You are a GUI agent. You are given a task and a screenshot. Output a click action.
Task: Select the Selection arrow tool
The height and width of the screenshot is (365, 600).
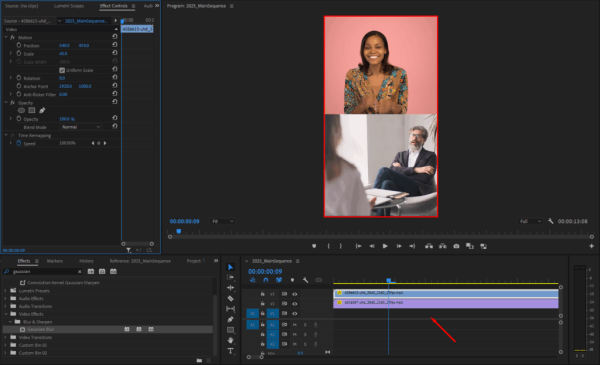[x=230, y=267]
